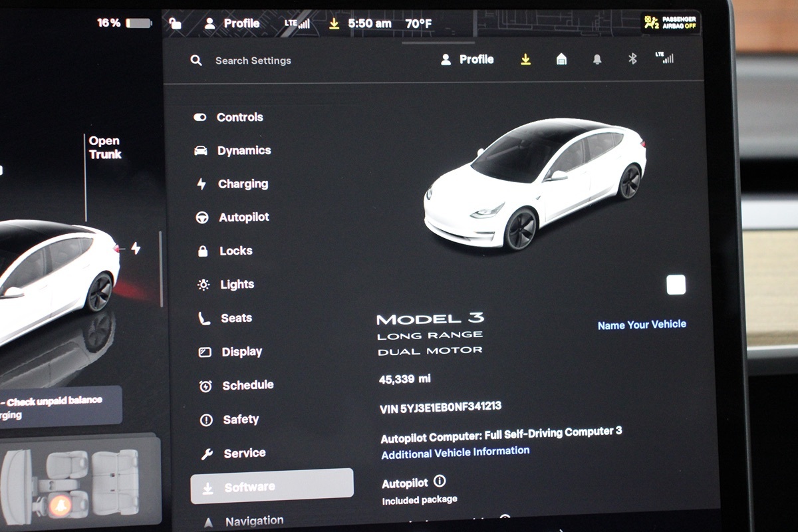Screen dimensions: 798x532
Task: Click the Autopilot info circle icon
Action: 440,481
